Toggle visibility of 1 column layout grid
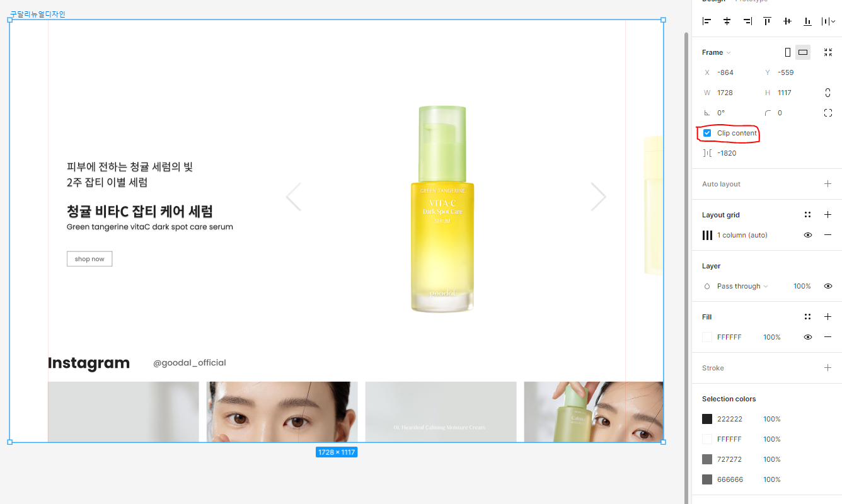The image size is (842, 504). click(808, 235)
